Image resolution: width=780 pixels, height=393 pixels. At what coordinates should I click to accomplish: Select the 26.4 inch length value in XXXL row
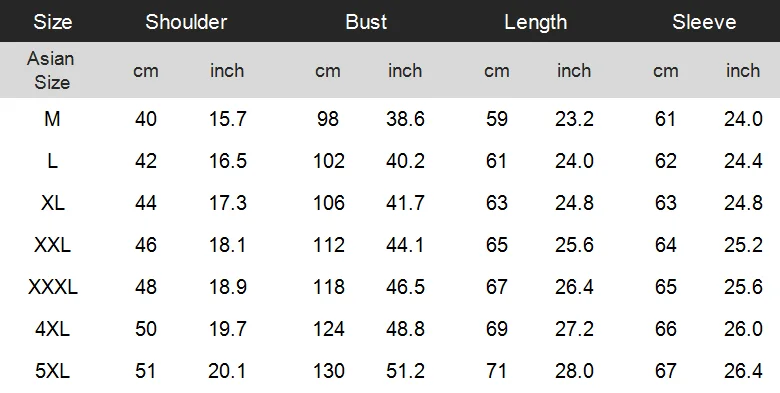(574, 287)
